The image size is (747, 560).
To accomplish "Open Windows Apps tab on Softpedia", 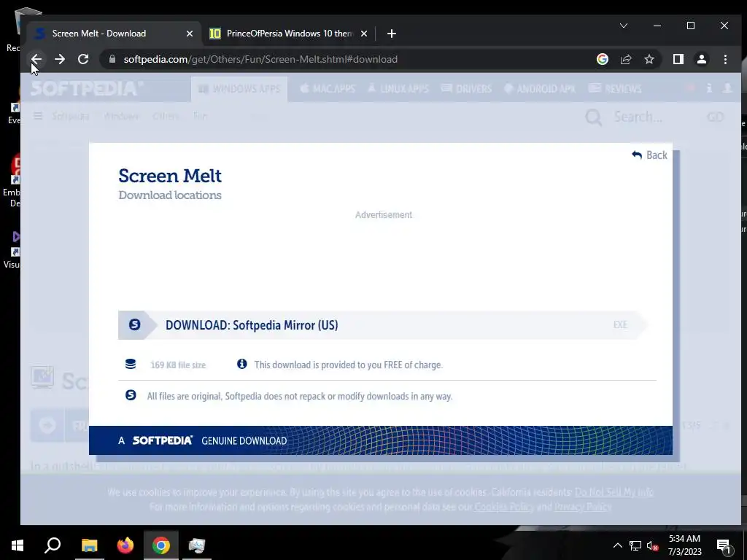I will pyautogui.click(x=239, y=89).
